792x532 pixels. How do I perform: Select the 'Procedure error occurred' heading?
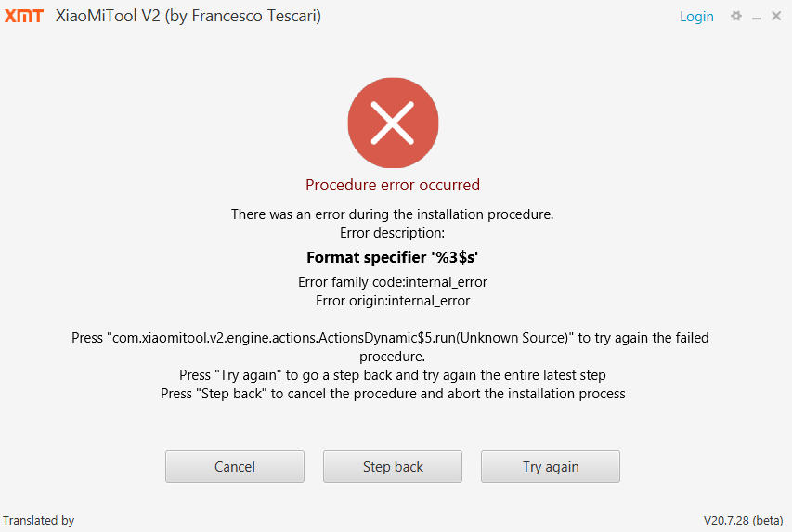[393, 185]
